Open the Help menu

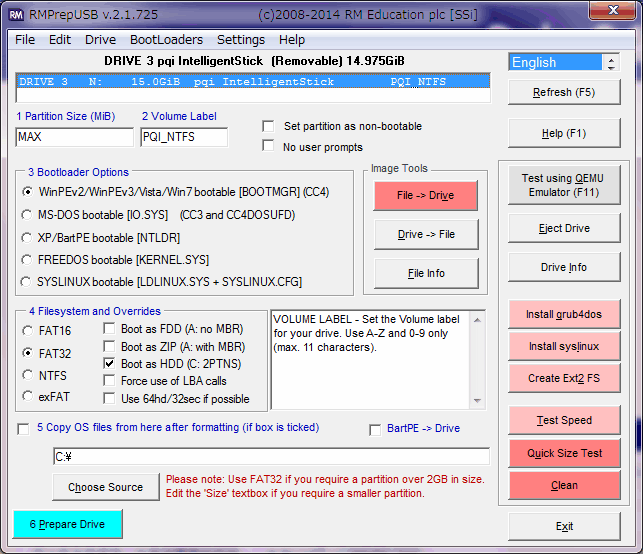point(292,40)
